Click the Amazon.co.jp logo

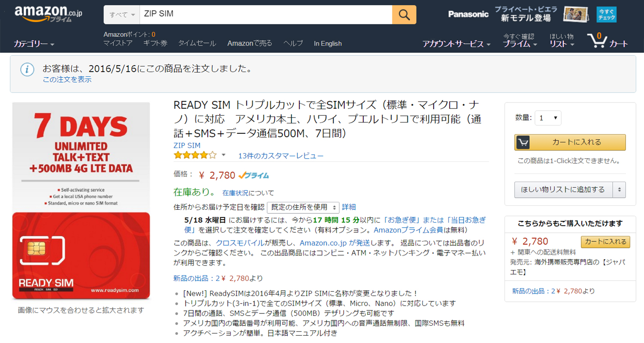point(48,14)
